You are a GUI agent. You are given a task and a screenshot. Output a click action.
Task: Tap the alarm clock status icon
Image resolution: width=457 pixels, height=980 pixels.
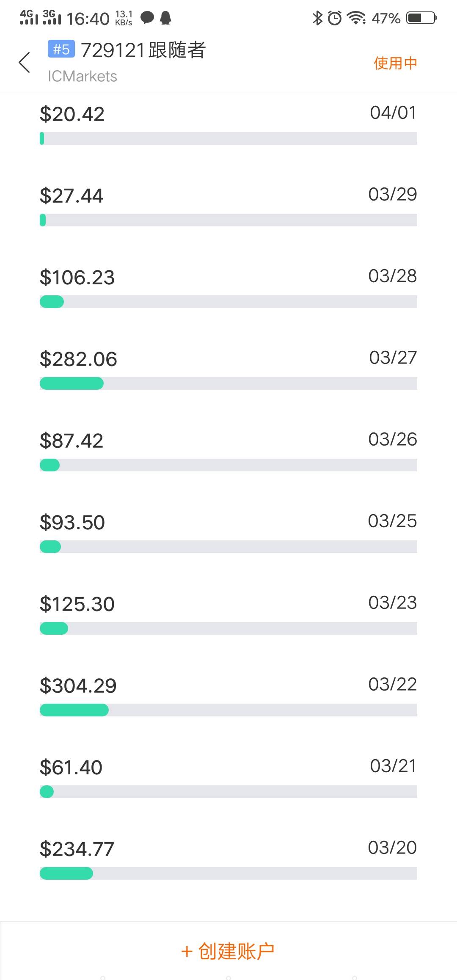335,18
